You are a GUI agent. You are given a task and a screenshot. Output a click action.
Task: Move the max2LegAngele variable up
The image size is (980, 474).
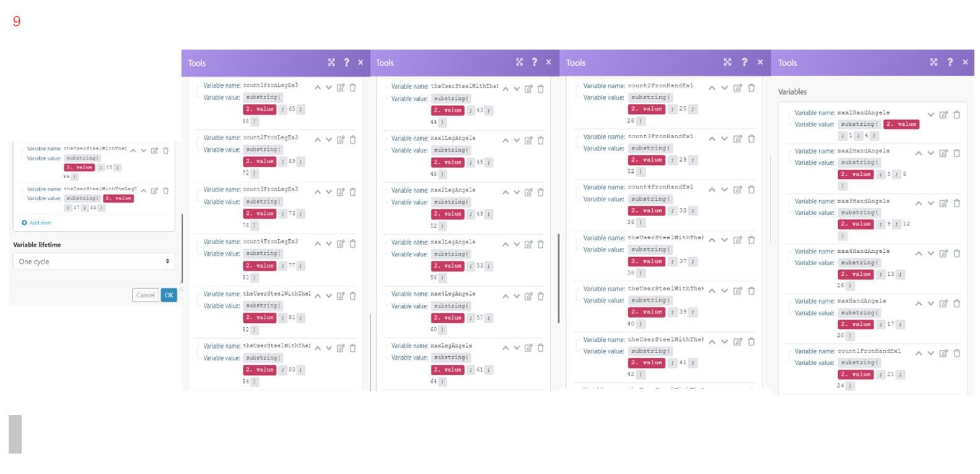[505, 193]
